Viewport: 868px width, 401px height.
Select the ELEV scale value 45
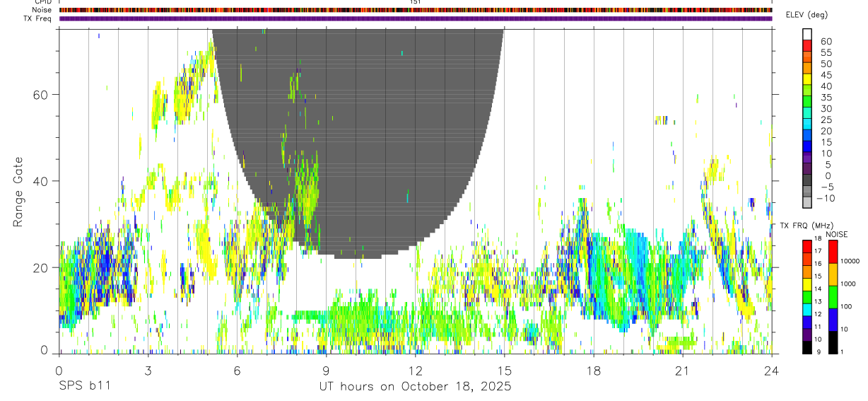826,75
